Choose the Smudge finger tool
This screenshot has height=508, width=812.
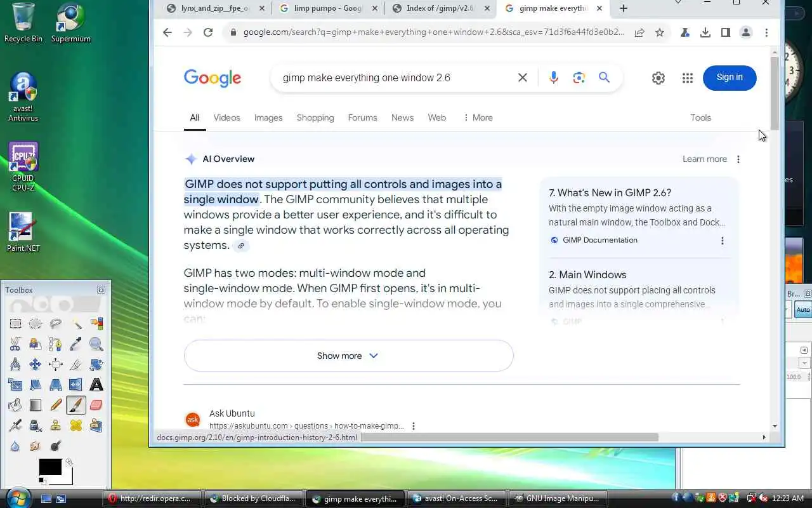pos(36,446)
